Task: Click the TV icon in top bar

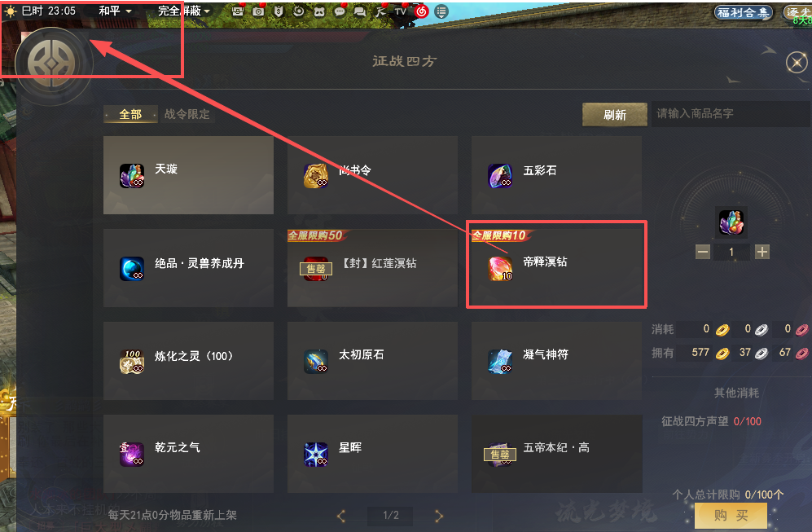Action: (401, 11)
